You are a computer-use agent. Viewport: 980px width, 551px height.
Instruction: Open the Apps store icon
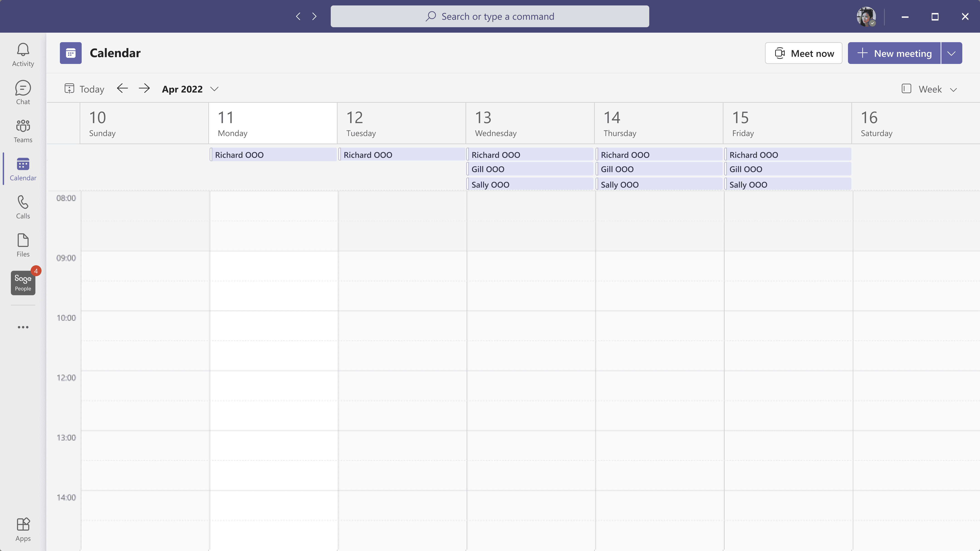pos(23,529)
